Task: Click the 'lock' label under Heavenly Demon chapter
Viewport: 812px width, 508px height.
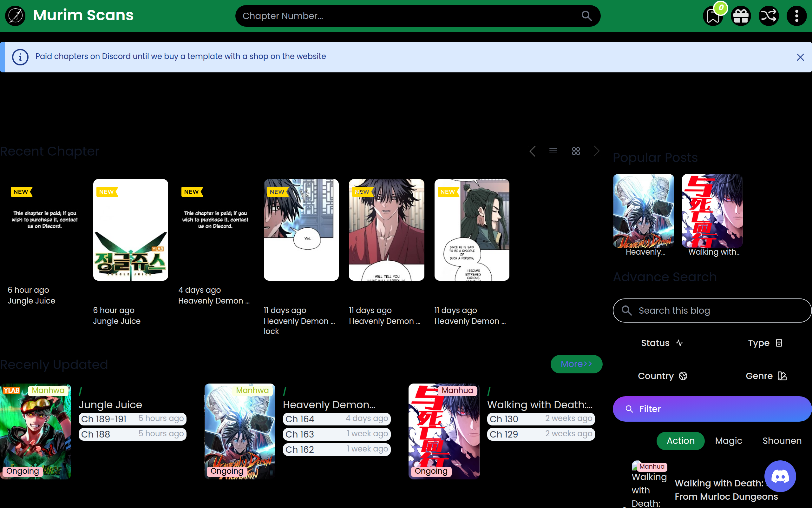Action: pos(271,331)
